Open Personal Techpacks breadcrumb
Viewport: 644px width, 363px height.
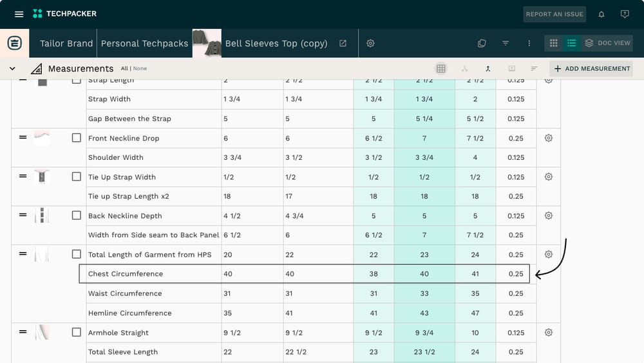click(x=144, y=43)
